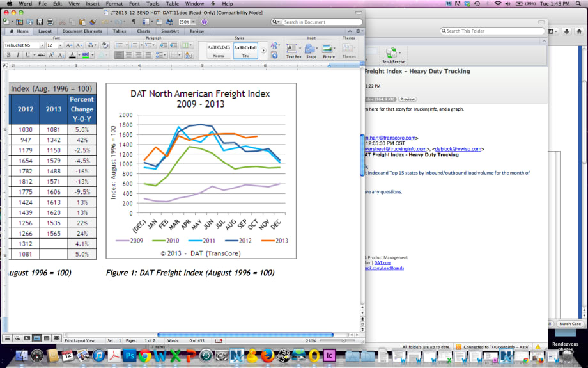Image resolution: width=588 pixels, height=368 pixels.
Task: Clear formatting with the eraser icon
Action: (105, 45)
